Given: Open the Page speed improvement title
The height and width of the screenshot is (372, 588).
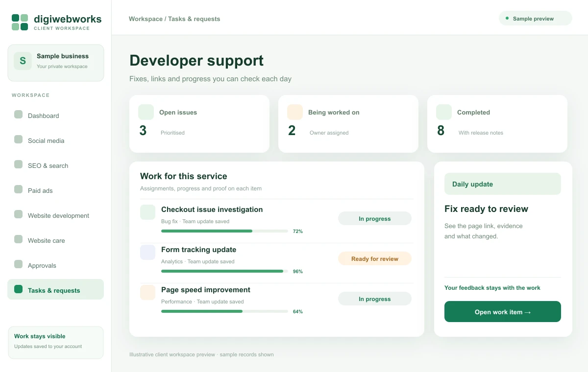Looking at the screenshot, I should click(x=206, y=290).
